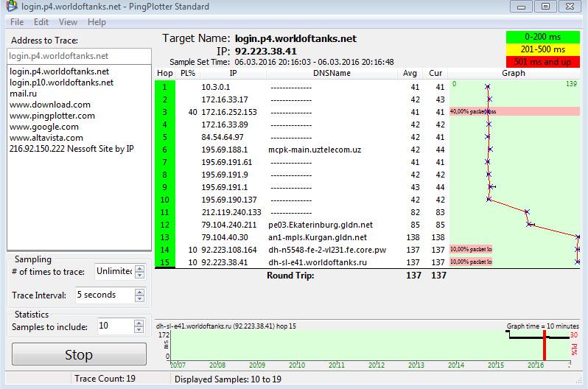Click the DNSName column header
588x389 pixels.
(332, 73)
